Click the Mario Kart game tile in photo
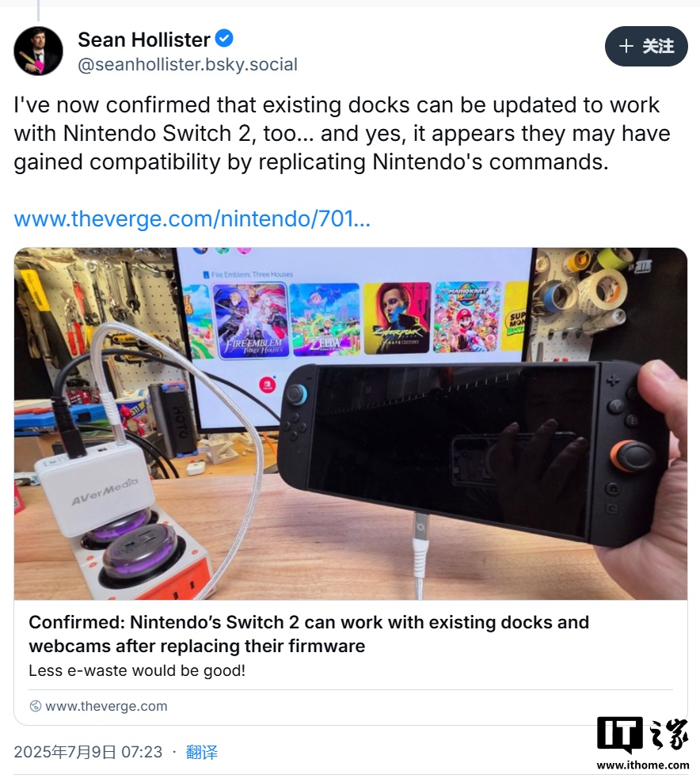The image size is (700, 778). click(467, 317)
